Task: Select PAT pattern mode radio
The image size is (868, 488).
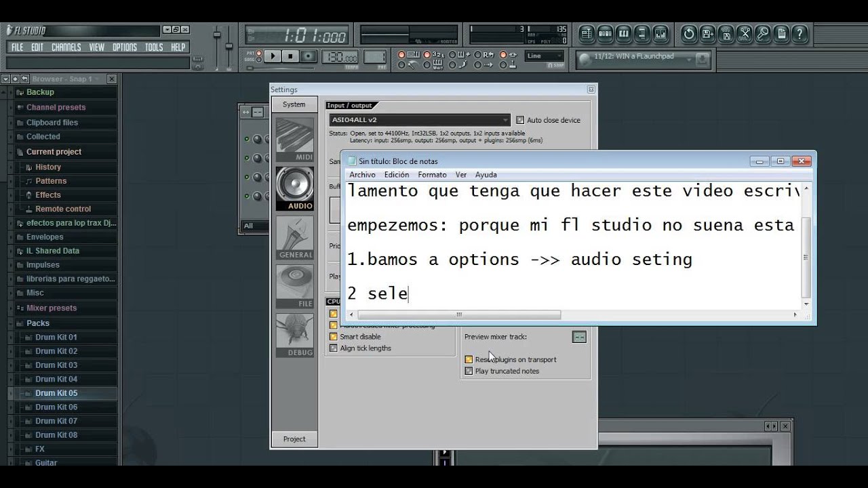Action: [258, 53]
